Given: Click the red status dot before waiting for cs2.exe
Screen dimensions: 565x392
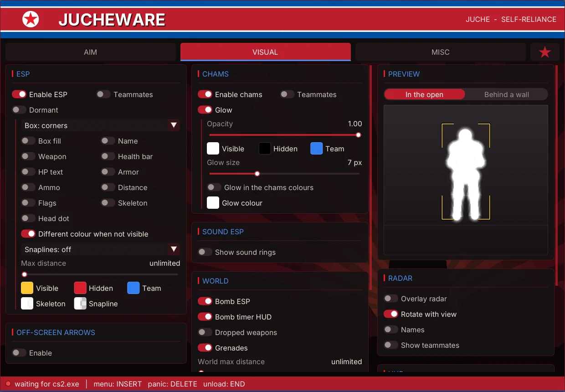Looking at the screenshot, I should point(8,384).
